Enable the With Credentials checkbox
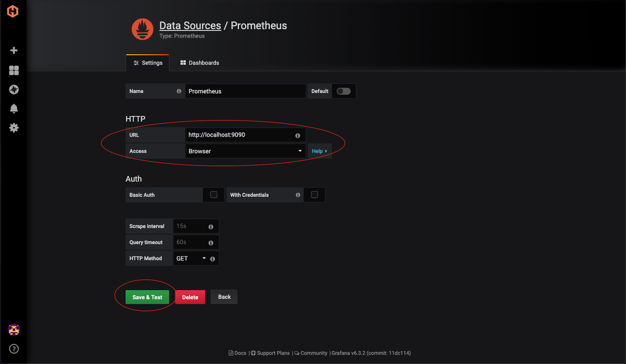The height and width of the screenshot is (364, 626). tap(314, 195)
